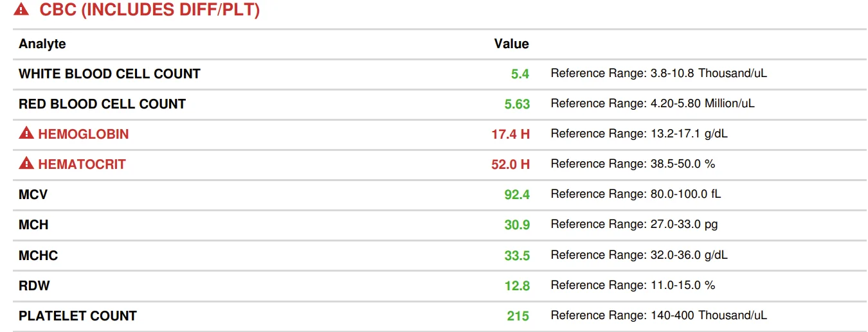Click the red warning triangle next to HEMATOCRIT
The width and height of the screenshot is (868, 332).
point(26,164)
